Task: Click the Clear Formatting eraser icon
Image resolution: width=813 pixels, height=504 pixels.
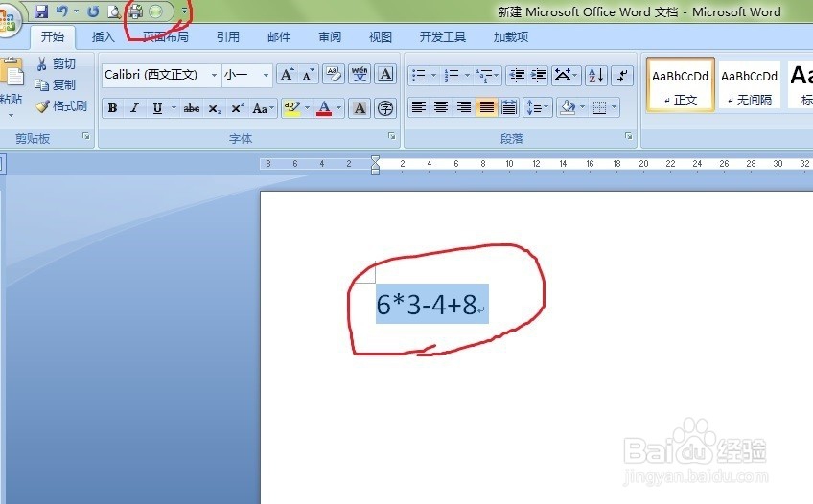Action: click(x=334, y=75)
